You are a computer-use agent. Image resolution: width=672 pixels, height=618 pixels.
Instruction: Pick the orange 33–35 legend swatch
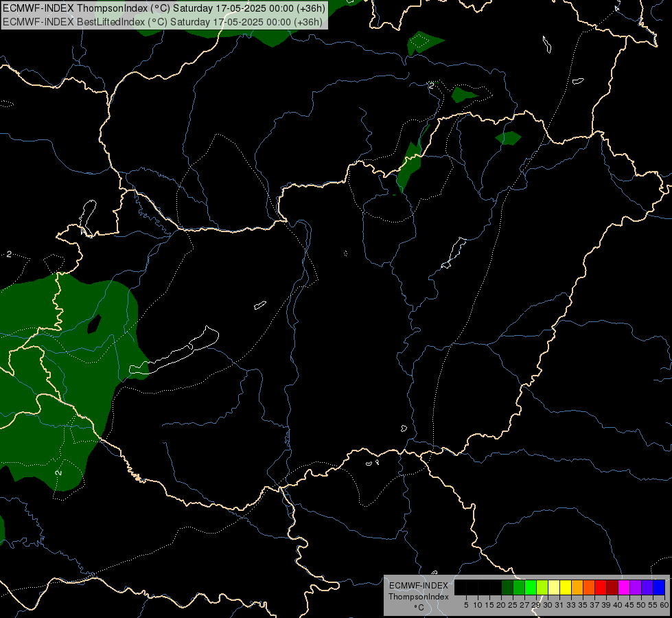pos(577,587)
